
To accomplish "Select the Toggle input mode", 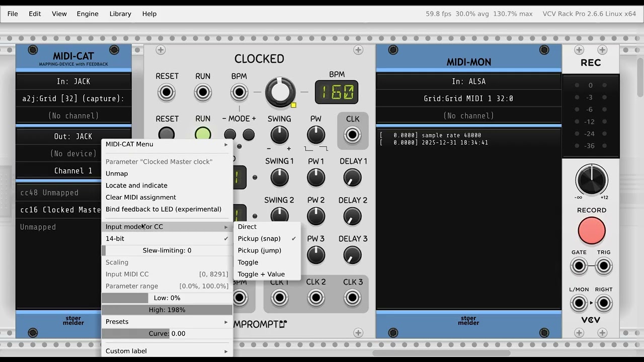I will (267, 262).
